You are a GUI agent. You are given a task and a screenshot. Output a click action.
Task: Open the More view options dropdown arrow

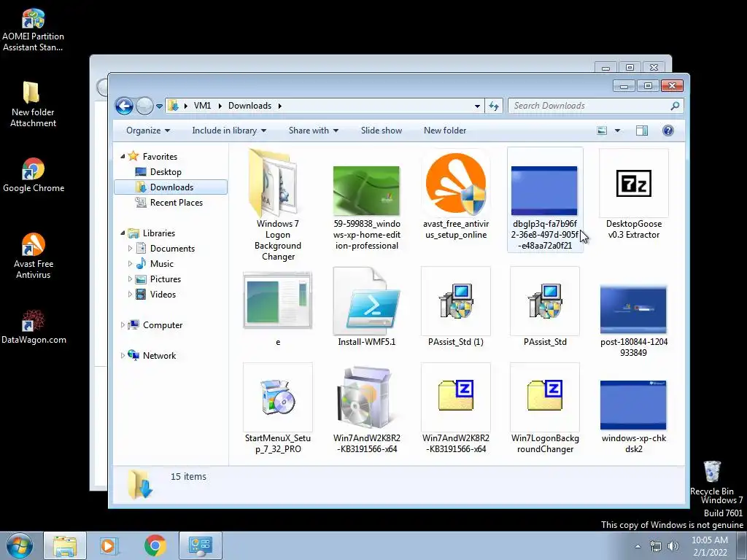coord(617,131)
